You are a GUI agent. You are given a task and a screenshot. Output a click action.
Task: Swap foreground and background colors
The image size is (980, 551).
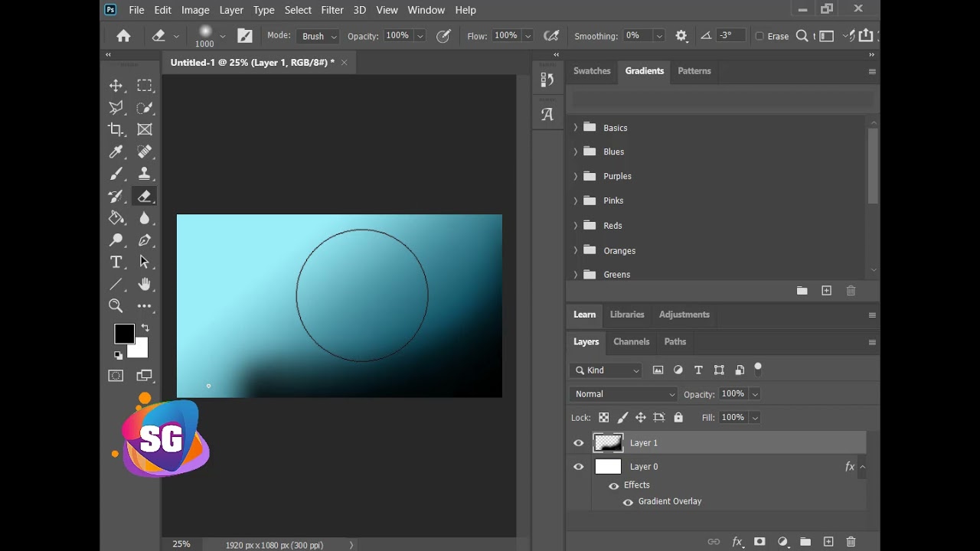coord(145,328)
